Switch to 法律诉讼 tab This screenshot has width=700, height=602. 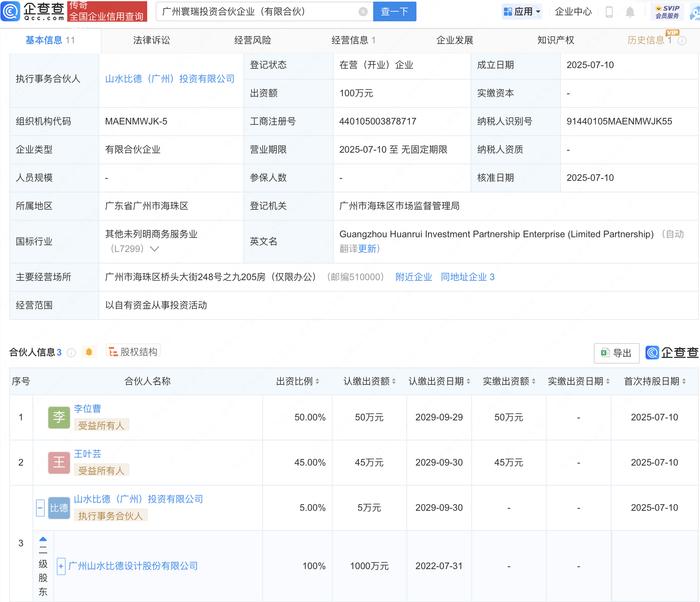pyautogui.click(x=151, y=40)
